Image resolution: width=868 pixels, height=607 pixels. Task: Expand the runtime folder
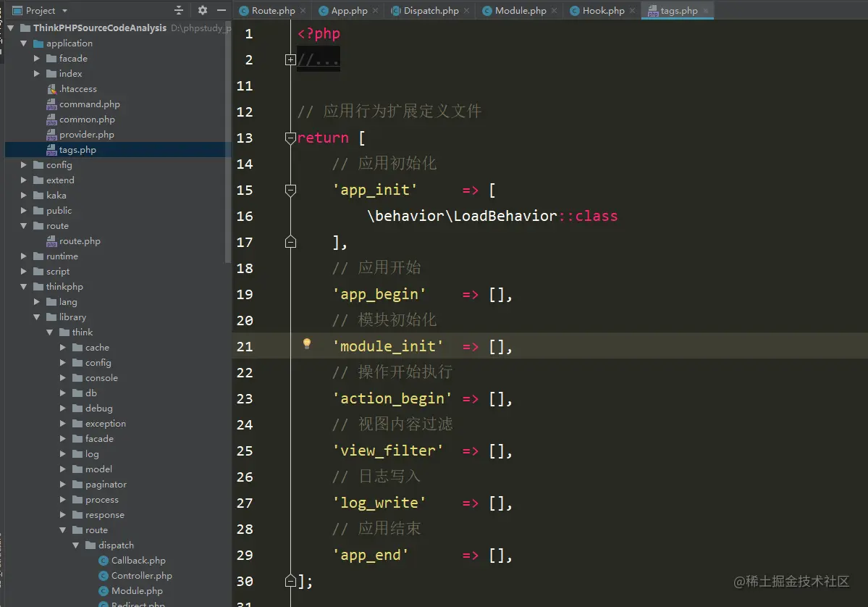[x=23, y=256]
